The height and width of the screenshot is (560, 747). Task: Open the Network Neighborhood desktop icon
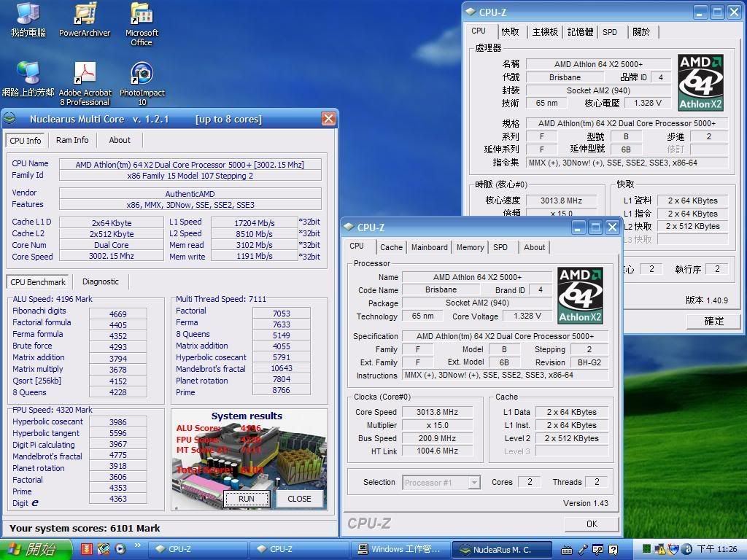(28, 79)
